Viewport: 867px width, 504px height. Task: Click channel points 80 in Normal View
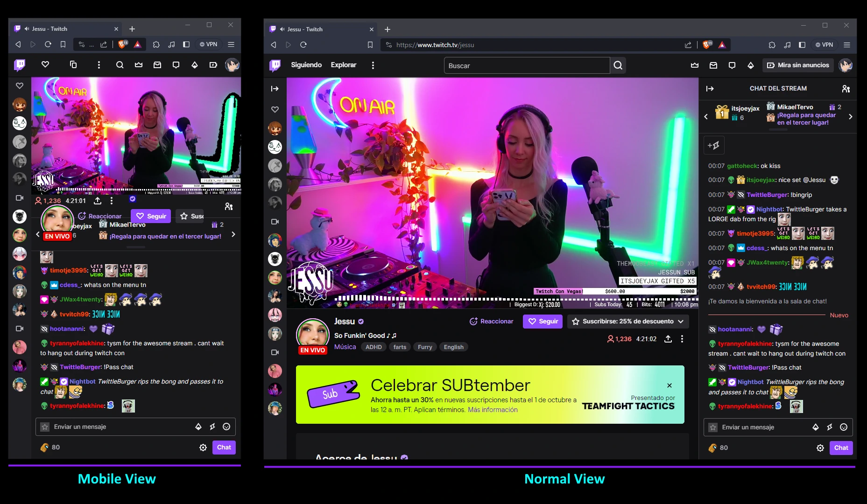719,448
